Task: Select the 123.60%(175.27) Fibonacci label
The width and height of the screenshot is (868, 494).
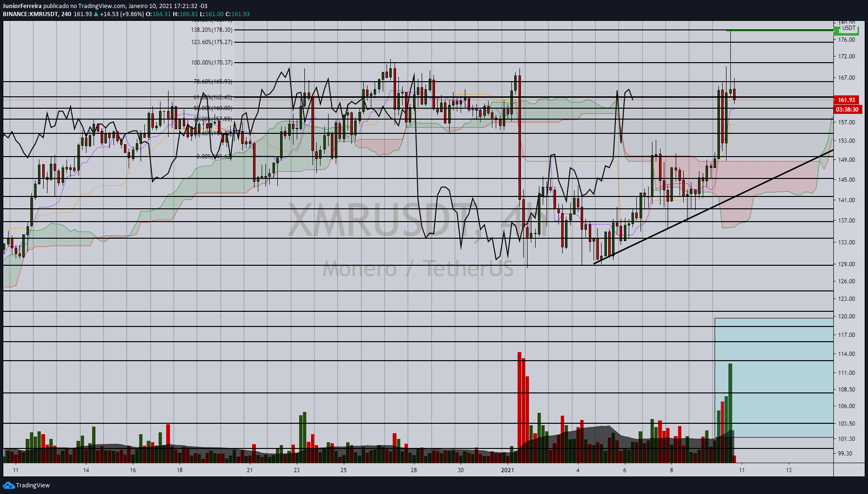Action: click(x=212, y=42)
